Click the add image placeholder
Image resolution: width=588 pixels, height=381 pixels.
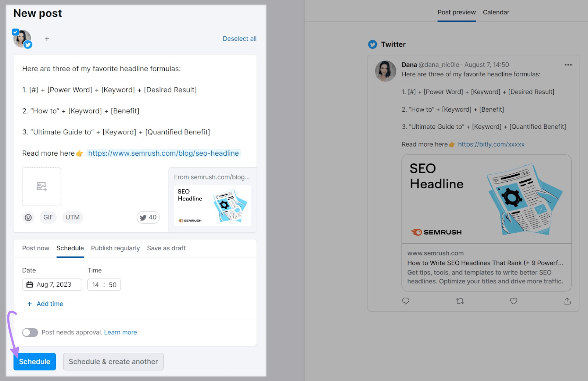coord(41,186)
